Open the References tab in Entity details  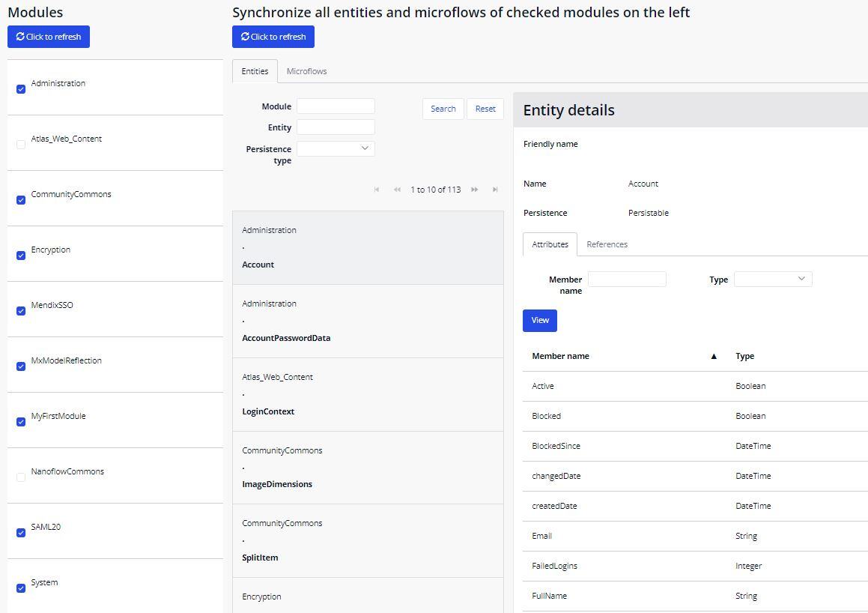pos(607,244)
